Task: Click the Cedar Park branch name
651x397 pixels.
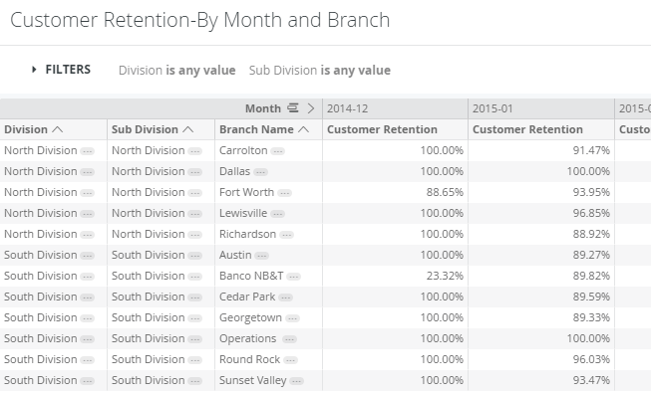Action: click(x=247, y=297)
